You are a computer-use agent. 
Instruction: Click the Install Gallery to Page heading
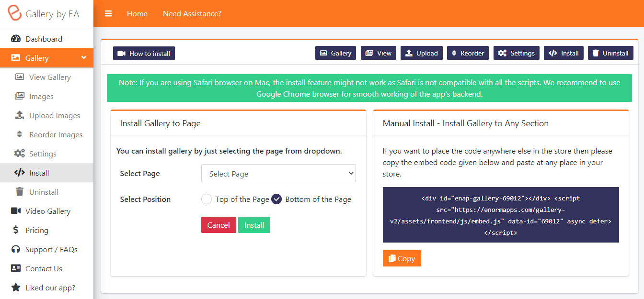160,123
